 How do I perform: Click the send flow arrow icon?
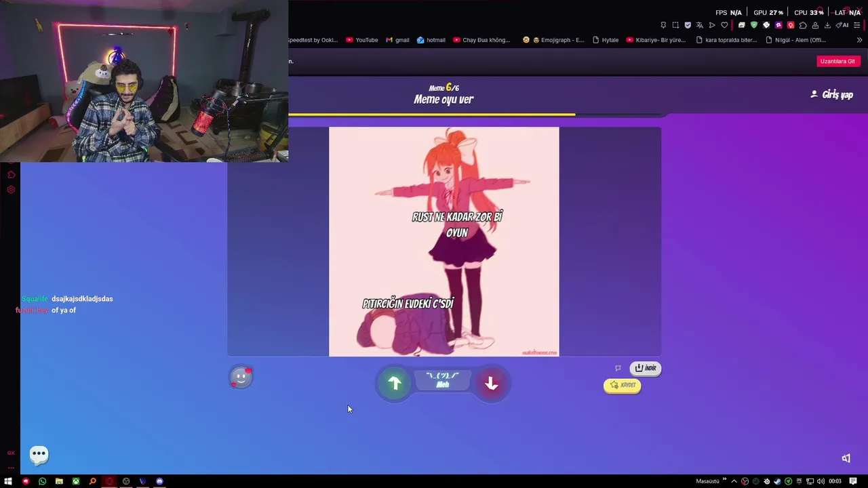(712, 25)
